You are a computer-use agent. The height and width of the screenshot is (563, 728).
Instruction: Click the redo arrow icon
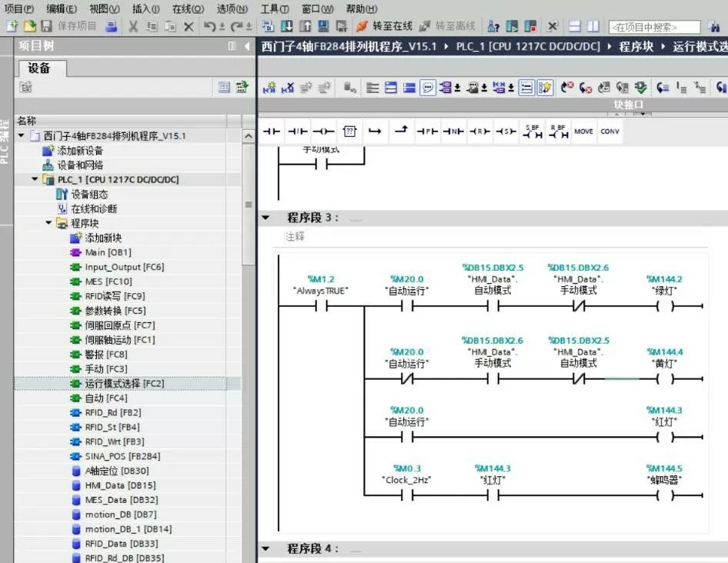(x=237, y=26)
